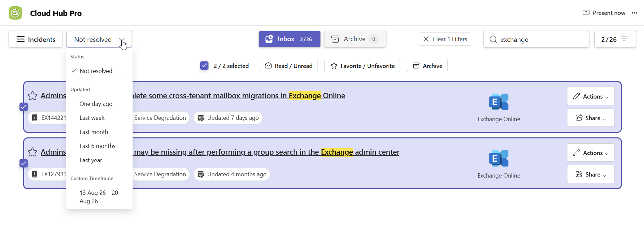Image resolution: width=644 pixels, height=227 pixels.
Task: Click the filter lines icon beside 2/26
Action: 624,39
